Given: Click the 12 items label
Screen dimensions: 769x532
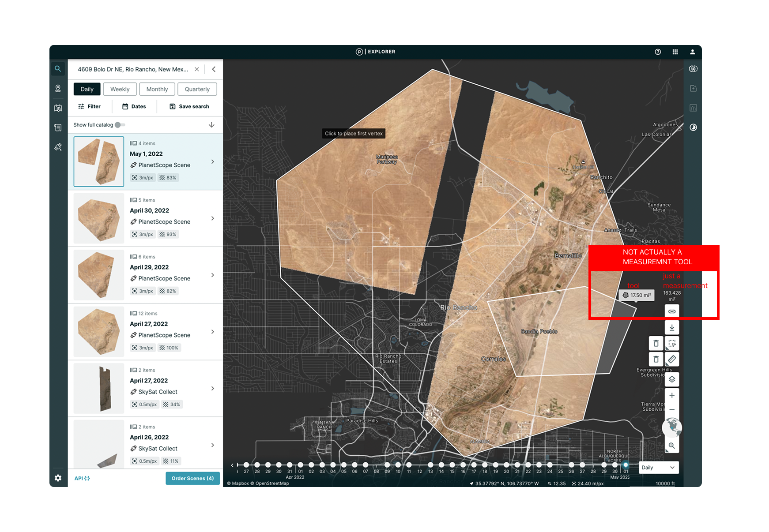Looking at the screenshot, I should (x=143, y=313).
